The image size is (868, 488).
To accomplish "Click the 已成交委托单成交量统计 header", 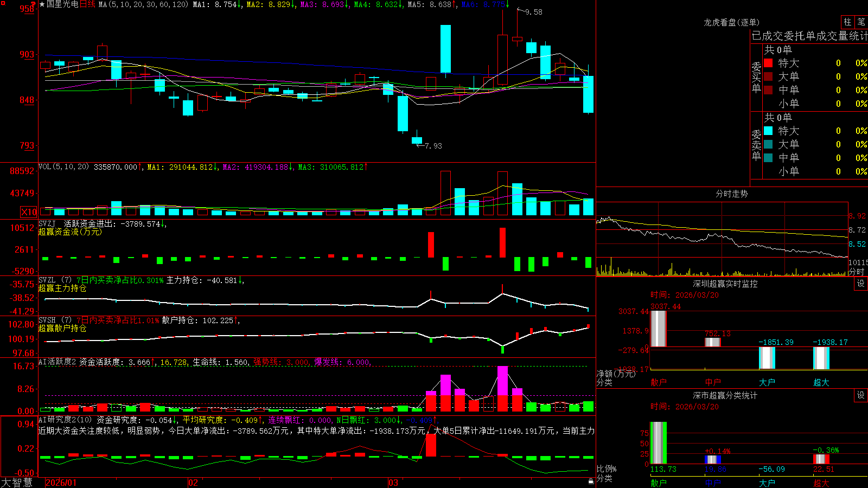I will [x=809, y=36].
